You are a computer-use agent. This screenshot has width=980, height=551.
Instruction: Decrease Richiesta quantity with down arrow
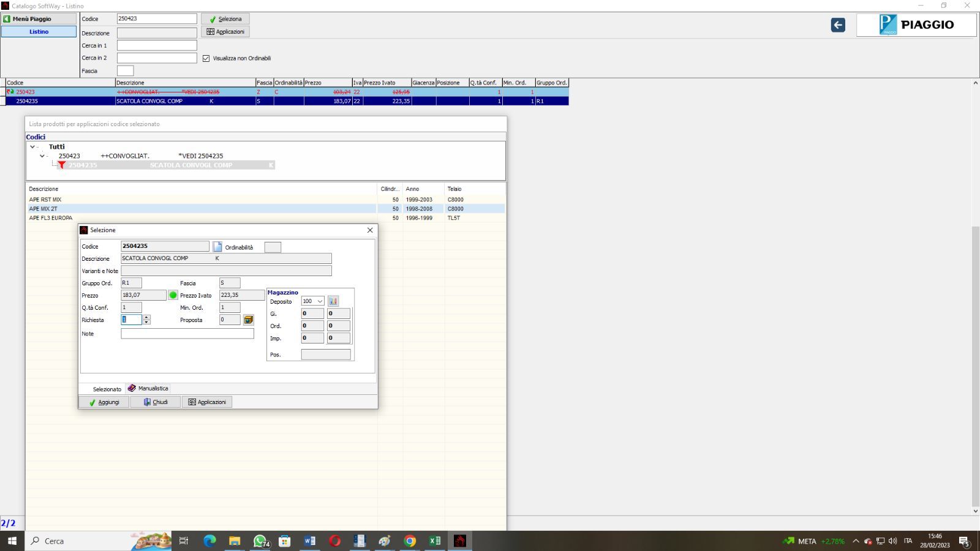point(146,323)
